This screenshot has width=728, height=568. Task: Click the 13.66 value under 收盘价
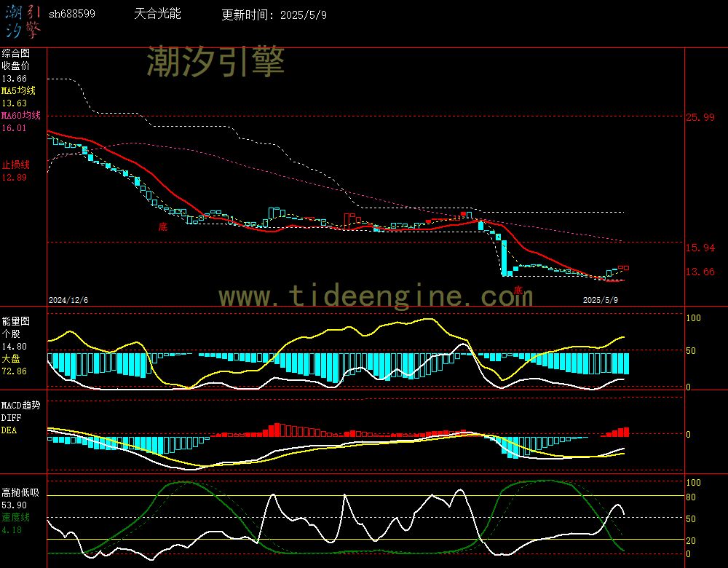(15, 79)
